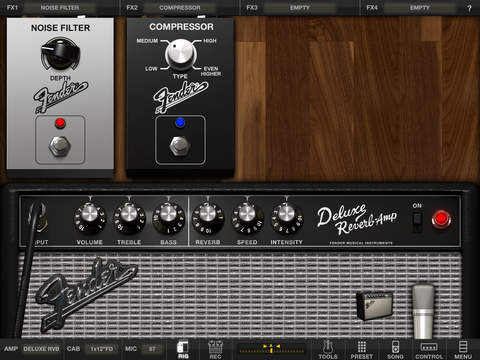Click the input jack on the amp
Screen dimensions: 480x360
(38, 217)
